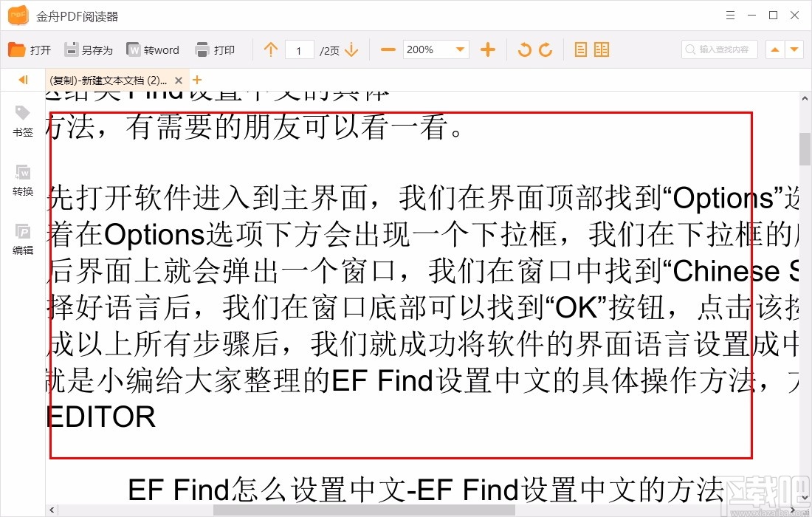Go to previous page with up arrow
Screen dimensions: 812x517
271,49
